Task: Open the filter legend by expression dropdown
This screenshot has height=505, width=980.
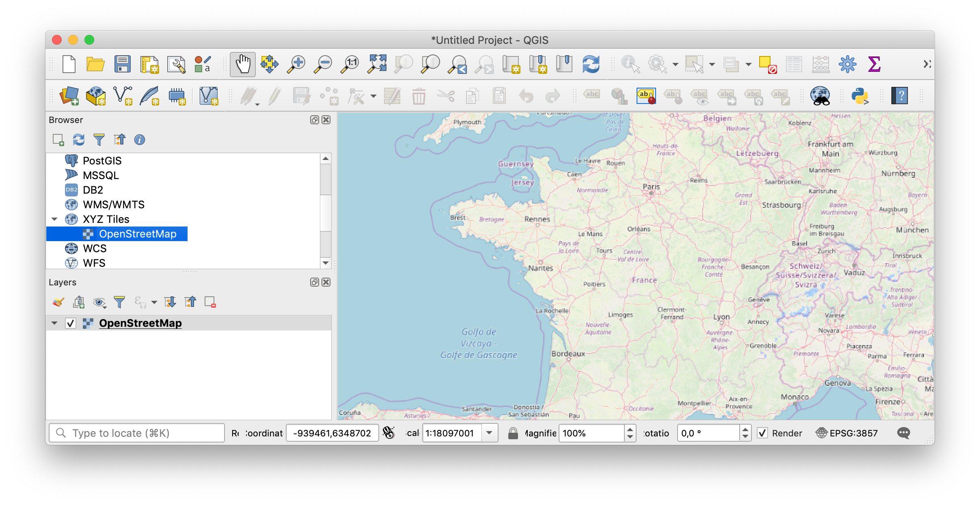Action: point(154,302)
